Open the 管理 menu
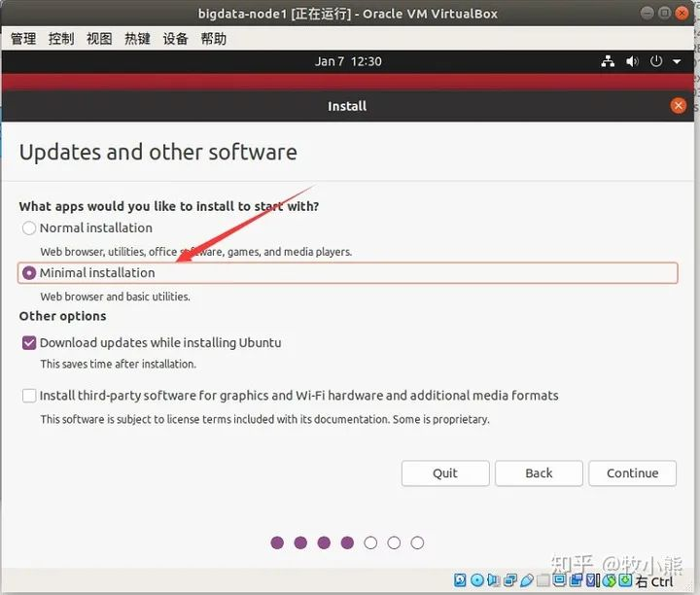 click(23, 39)
